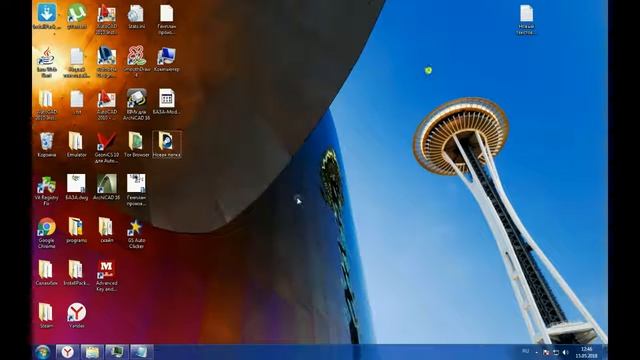Open the BIMx для ArchiCAD 16 shortcut
The width and height of the screenshot is (640, 360).
tap(136, 105)
